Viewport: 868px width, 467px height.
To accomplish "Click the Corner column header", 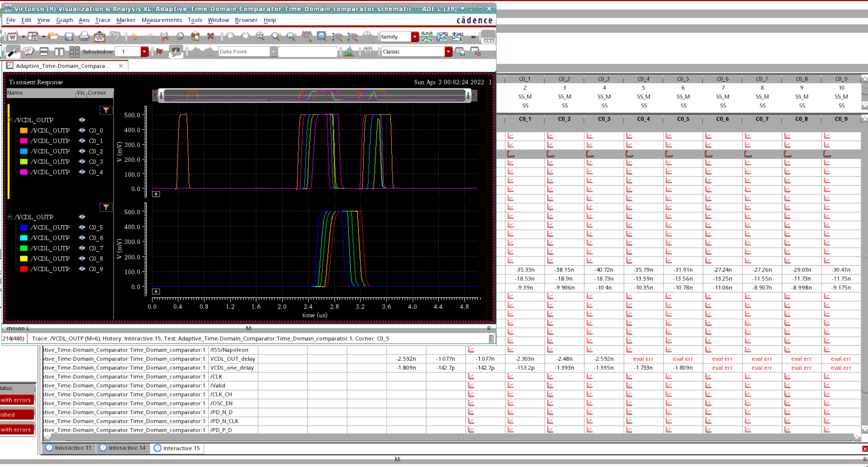I will [x=100, y=93].
